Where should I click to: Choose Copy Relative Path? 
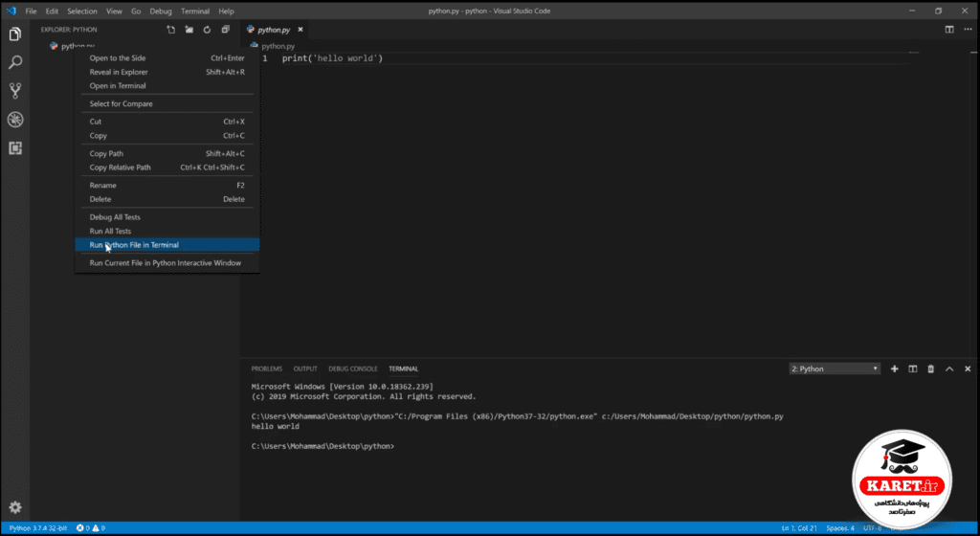tap(167, 167)
